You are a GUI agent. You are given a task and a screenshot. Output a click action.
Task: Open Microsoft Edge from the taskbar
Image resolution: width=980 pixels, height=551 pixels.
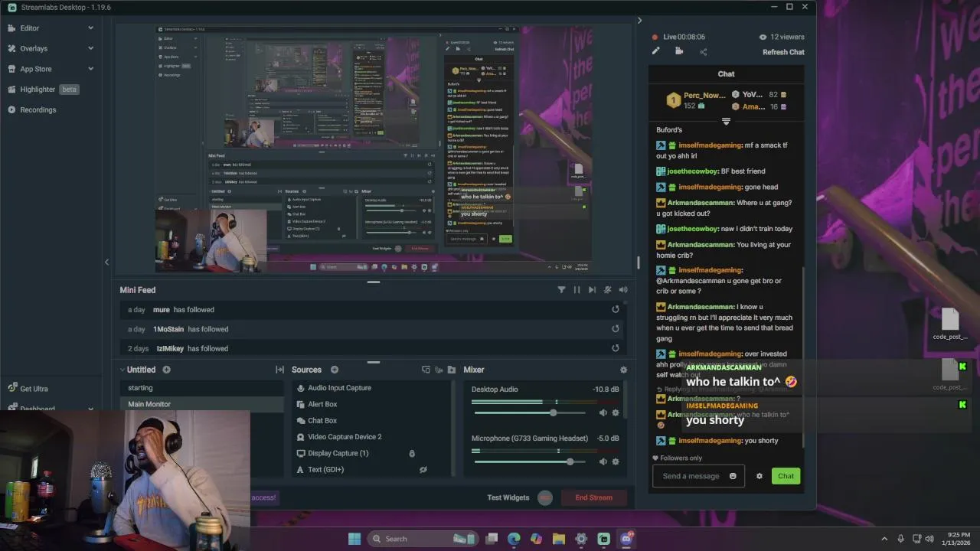click(514, 539)
